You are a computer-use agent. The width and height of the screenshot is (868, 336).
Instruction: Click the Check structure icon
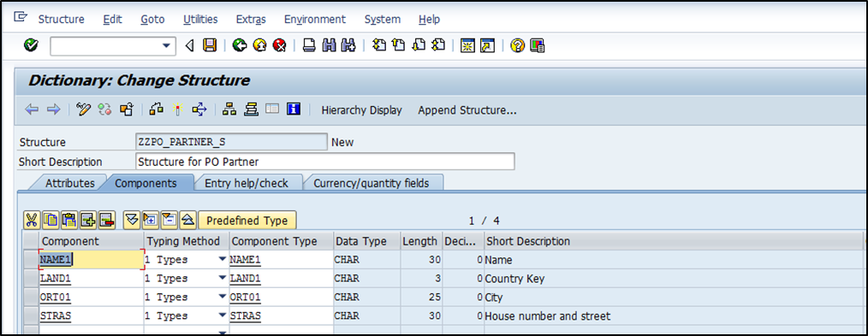157,109
